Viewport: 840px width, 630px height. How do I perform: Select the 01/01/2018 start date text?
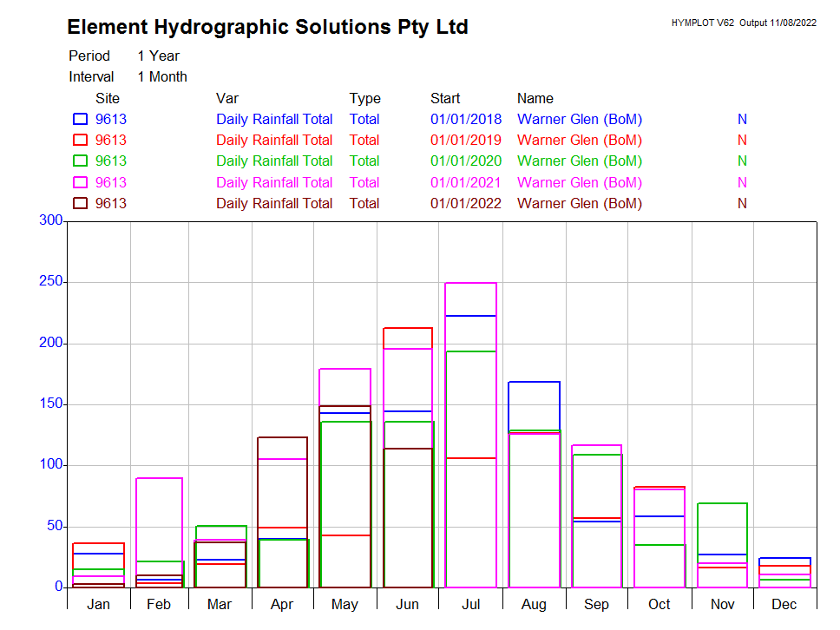click(465, 120)
